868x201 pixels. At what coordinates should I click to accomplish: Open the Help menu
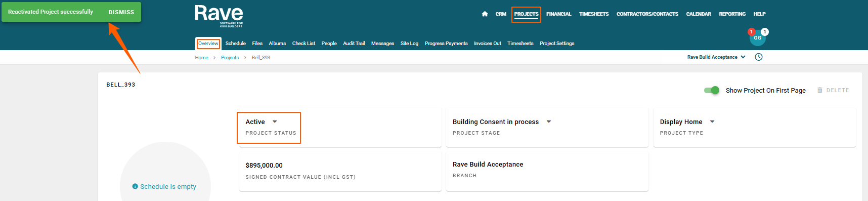759,14
